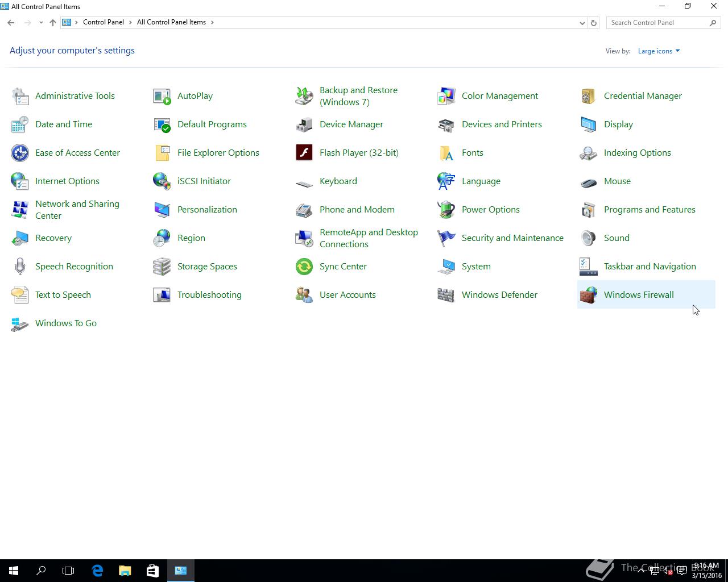Click the Search Control Panel field
The height and width of the screenshot is (582, 728).
tap(663, 23)
